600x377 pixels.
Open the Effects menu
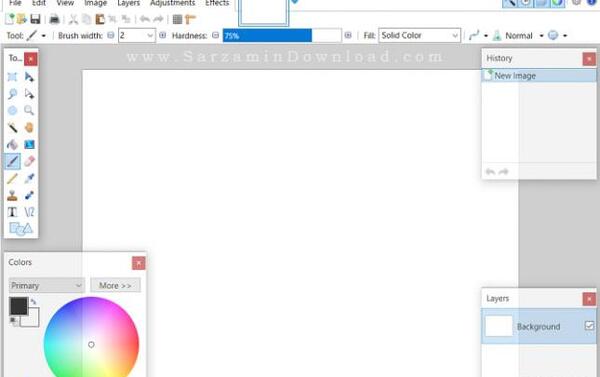pos(217,3)
